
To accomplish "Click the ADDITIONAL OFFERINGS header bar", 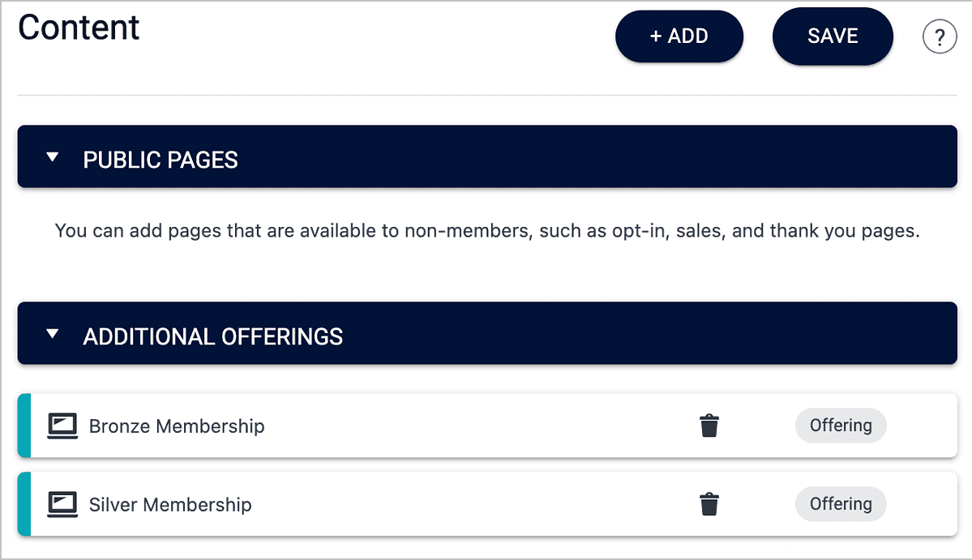I will [486, 333].
